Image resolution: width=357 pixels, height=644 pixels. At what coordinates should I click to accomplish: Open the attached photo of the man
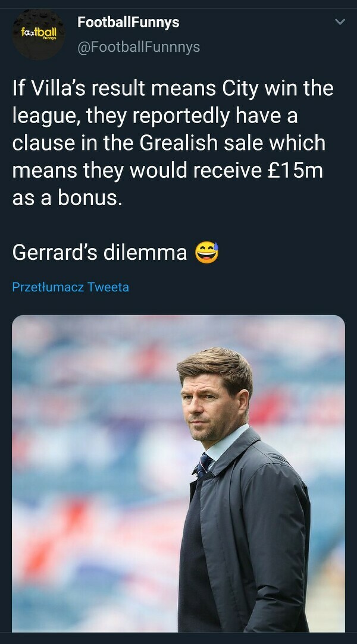tap(178, 473)
